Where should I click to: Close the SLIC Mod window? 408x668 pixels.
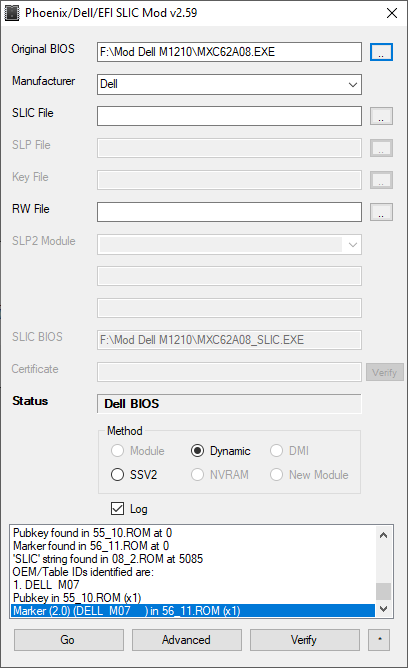392,13
